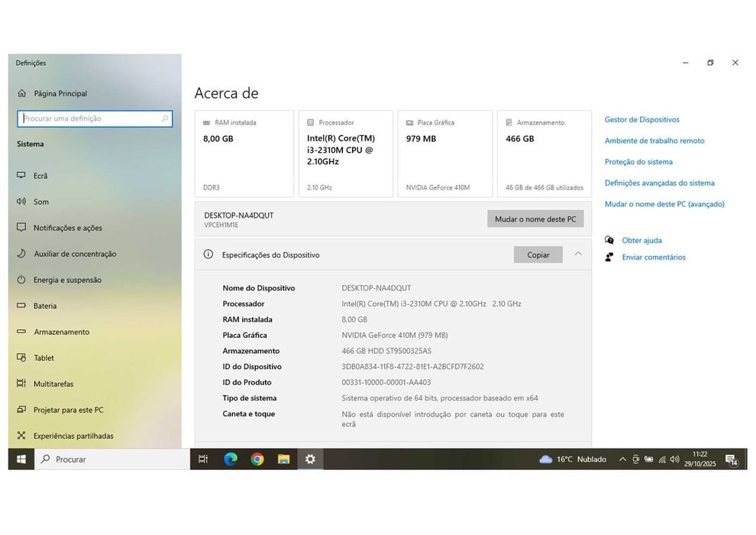Click Enviar comentários link

654,257
